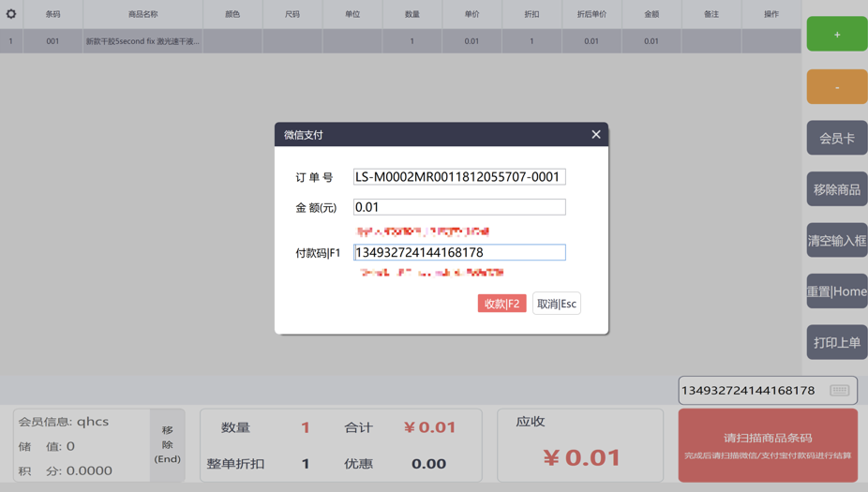Click the green plus button

[x=837, y=35]
